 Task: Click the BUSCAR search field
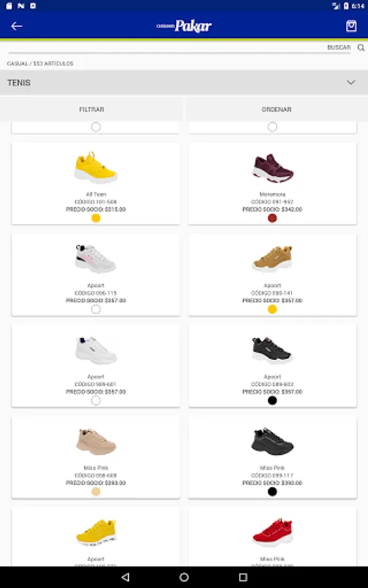click(x=179, y=48)
